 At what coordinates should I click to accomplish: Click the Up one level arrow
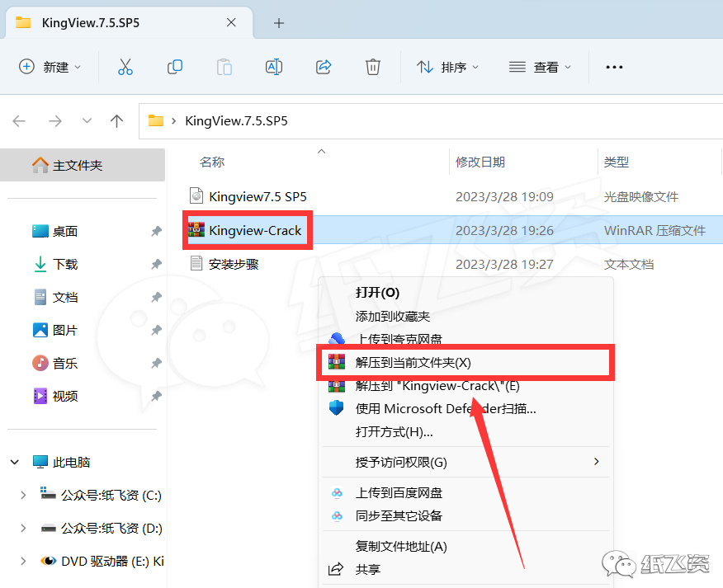pos(116,120)
